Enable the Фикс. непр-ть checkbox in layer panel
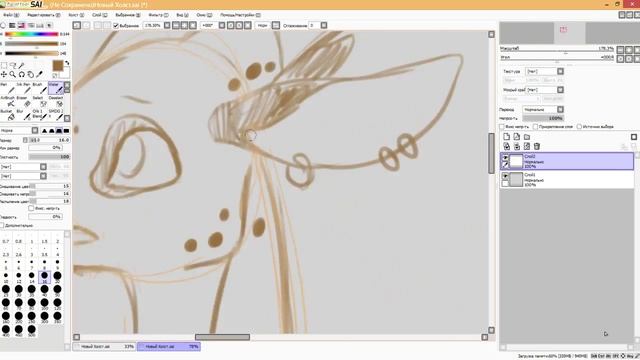The height and width of the screenshot is (360, 640). click(502, 127)
